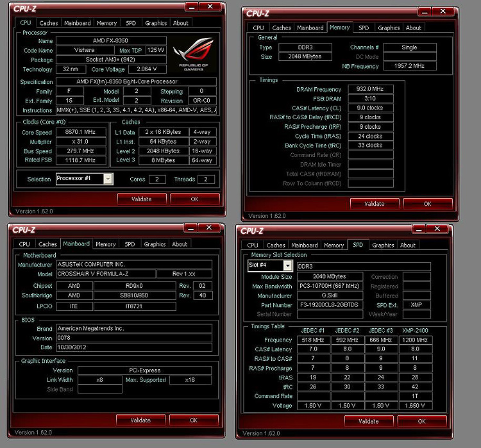Click the CROSSHAIR V FORMULA-Z model field
Screen dimensions: 481x448
(106, 274)
